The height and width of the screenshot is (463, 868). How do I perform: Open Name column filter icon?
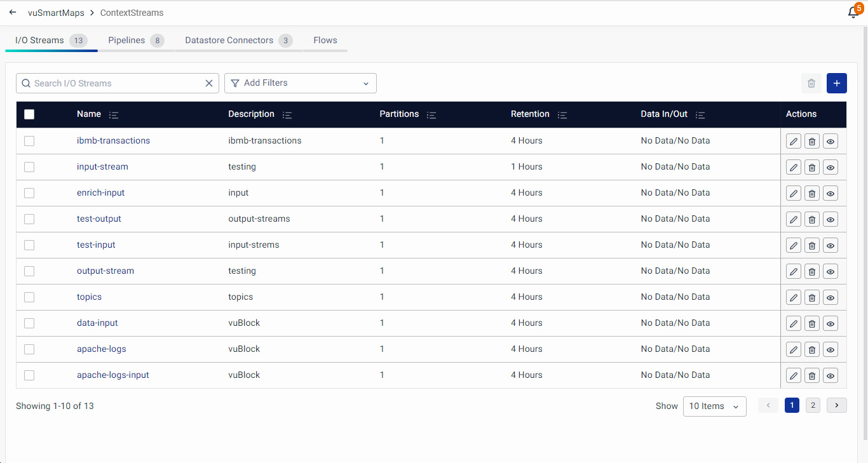[x=114, y=115]
